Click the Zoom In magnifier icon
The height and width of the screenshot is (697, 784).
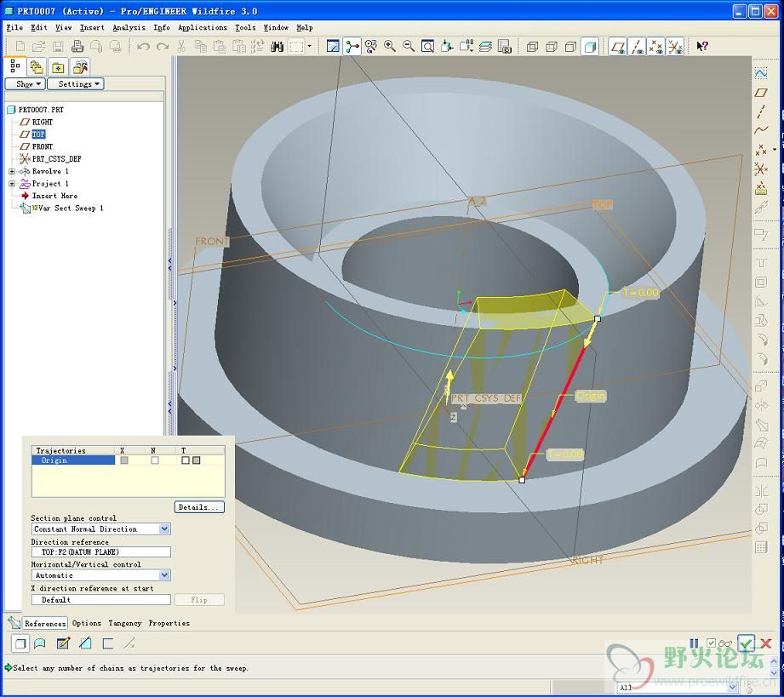pos(390,47)
